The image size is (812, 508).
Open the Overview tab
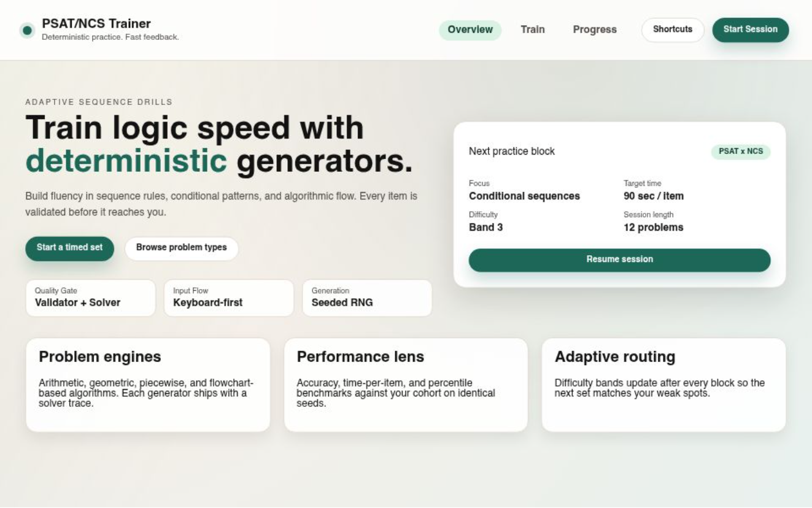coord(470,30)
